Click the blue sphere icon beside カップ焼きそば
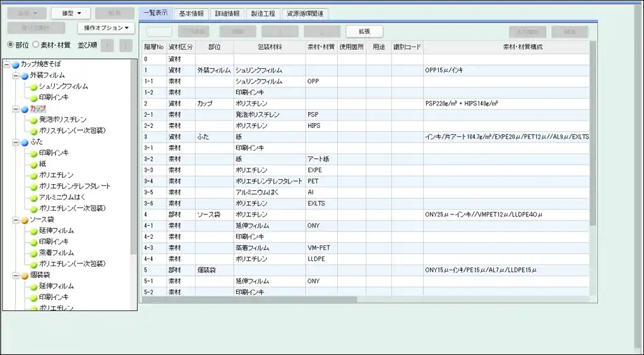Viewport: 644px width, 355px height. point(15,64)
